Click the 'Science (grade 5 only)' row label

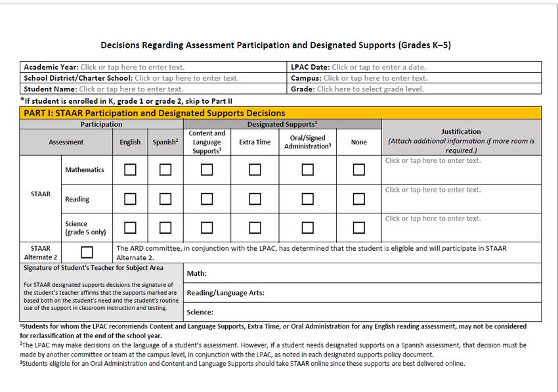(x=85, y=228)
